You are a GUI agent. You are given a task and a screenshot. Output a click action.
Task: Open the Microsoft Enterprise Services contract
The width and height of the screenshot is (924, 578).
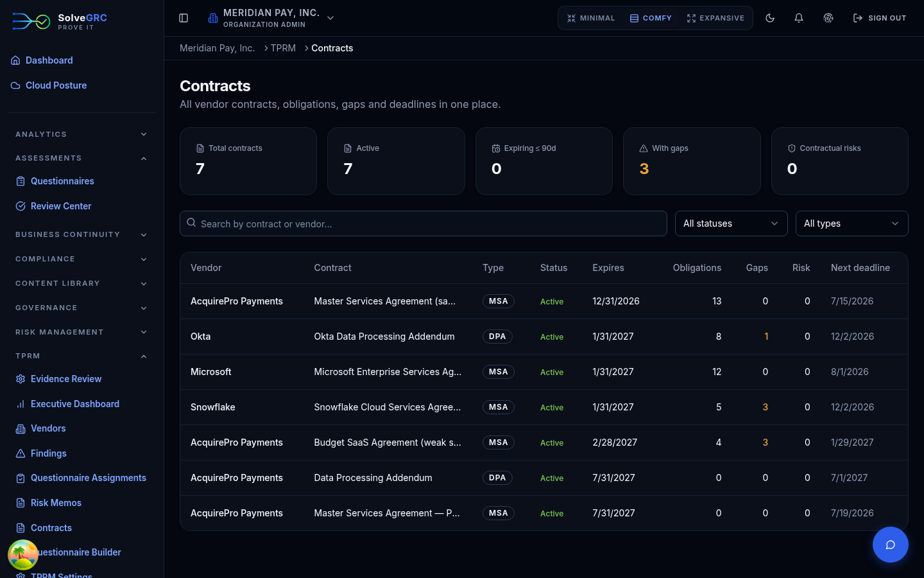(388, 372)
